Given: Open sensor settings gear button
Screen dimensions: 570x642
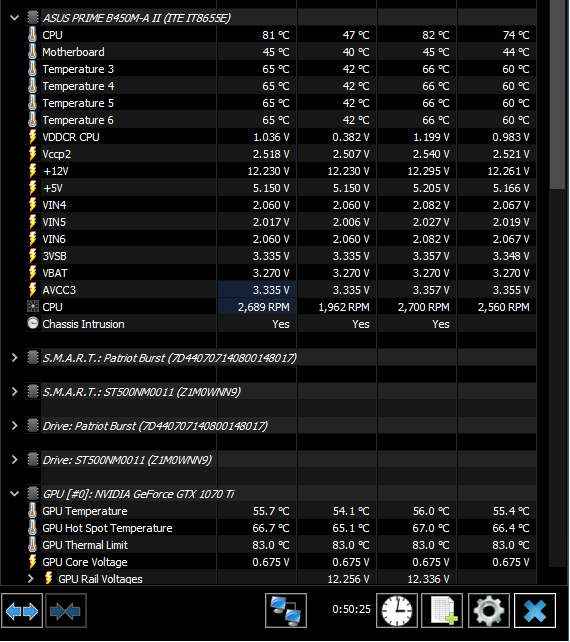Looking at the screenshot, I should tap(489, 610).
